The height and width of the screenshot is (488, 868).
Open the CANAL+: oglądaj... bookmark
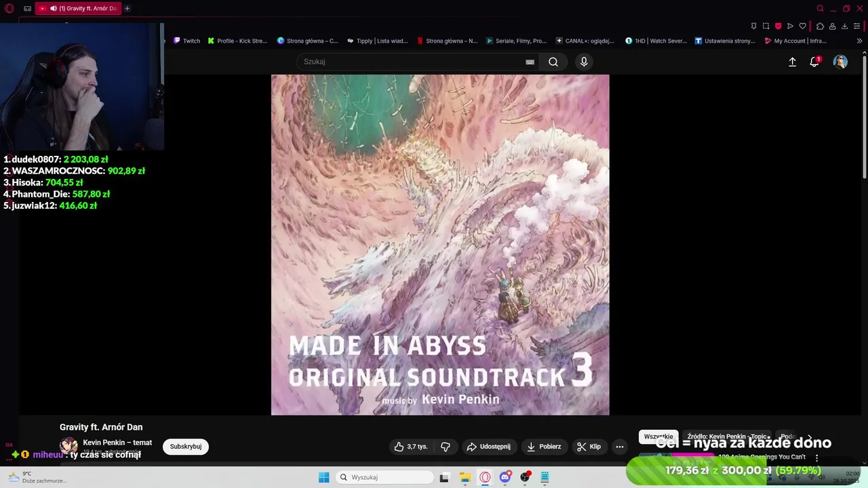coord(585,41)
